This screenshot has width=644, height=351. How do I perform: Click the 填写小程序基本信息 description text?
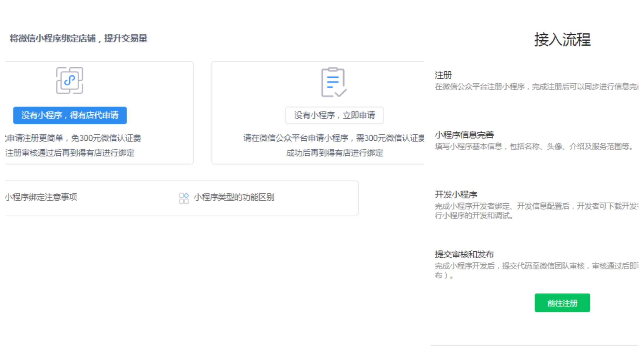click(x=533, y=147)
